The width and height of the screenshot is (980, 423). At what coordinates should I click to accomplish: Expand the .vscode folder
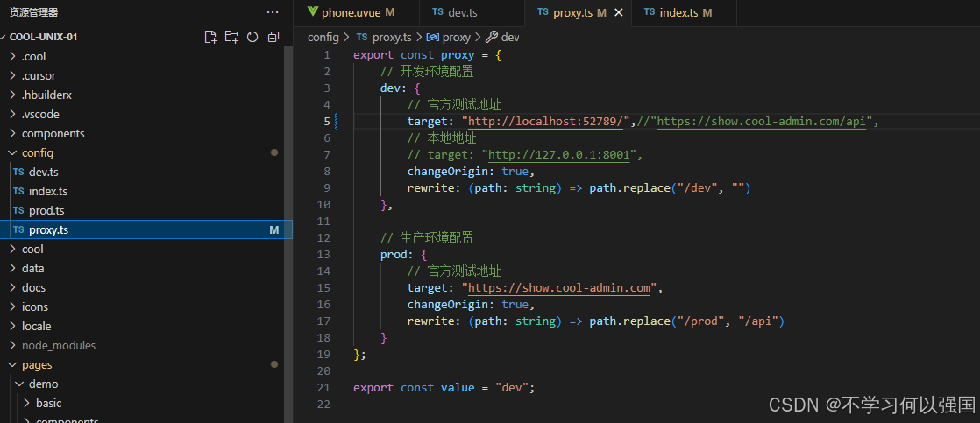(x=146, y=115)
